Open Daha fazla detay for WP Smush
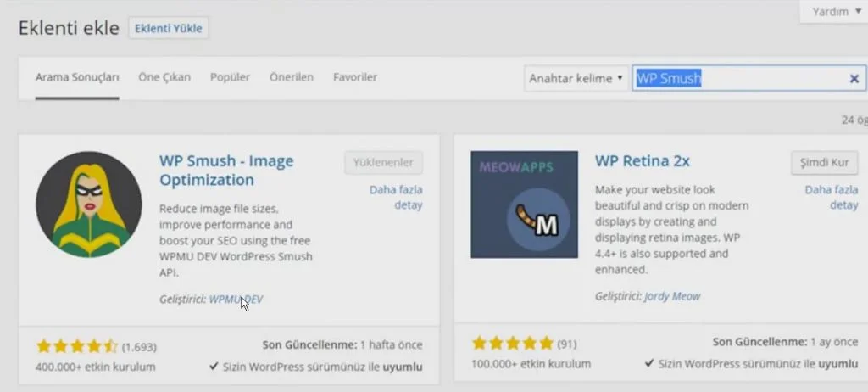 click(x=396, y=197)
